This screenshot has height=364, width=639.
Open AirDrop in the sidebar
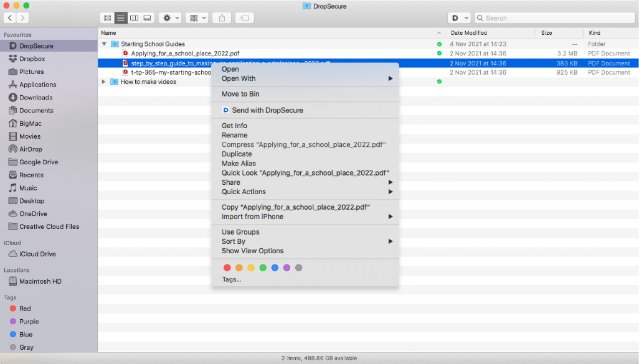[x=49, y=149]
